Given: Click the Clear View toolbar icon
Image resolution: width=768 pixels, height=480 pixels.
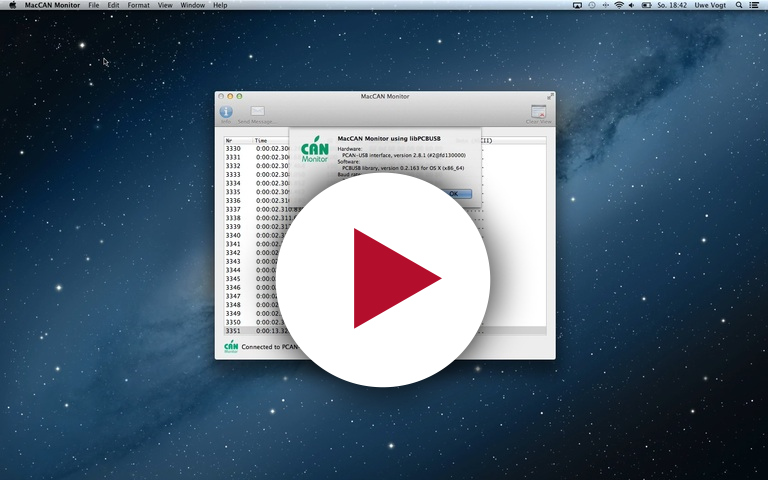Looking at the screenshot, I should [x=538, y=111].
